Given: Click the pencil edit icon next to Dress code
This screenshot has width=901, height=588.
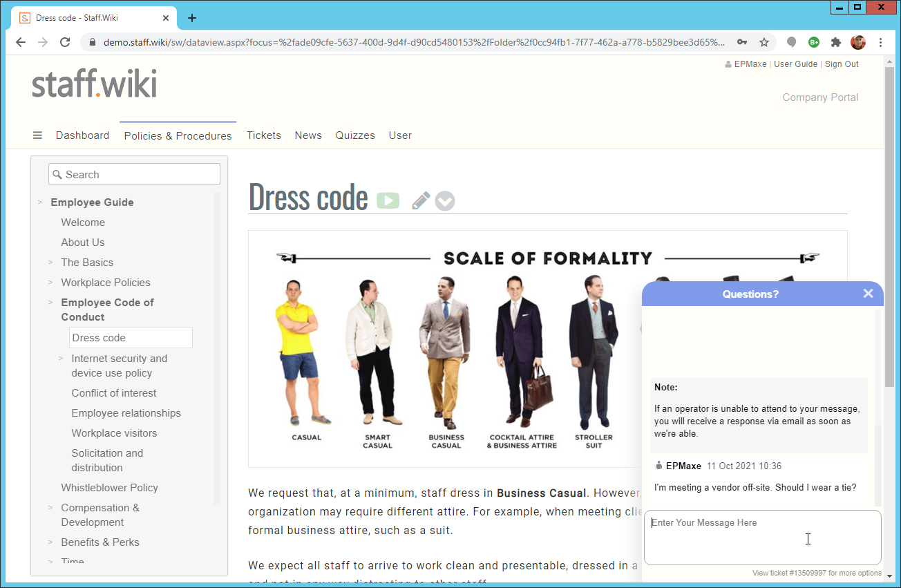Looking at the screenshot, I should click(421, 200).
